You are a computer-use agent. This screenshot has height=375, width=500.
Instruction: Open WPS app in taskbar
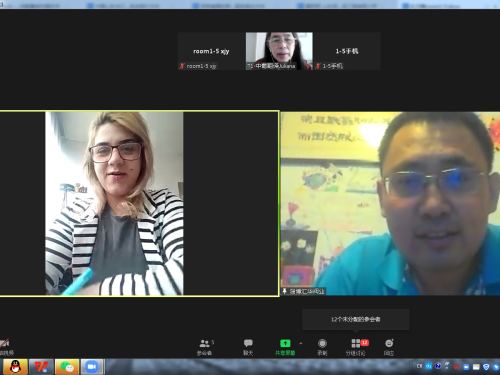coord(41,367)
